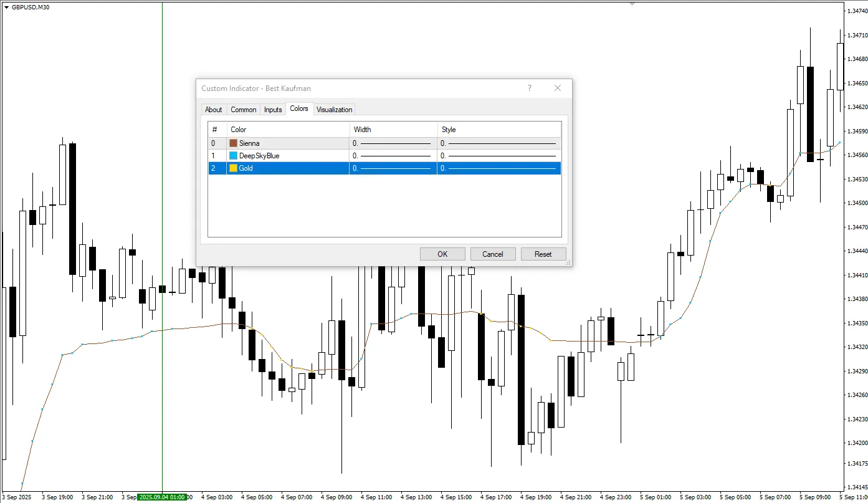Click the Cancel button

[492, 254]
